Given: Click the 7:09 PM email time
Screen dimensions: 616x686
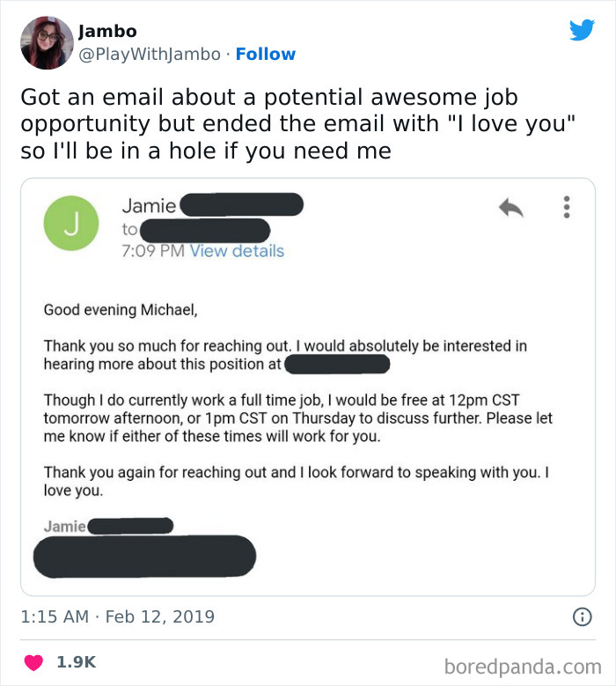Looking at the screenshot, I should (152, 251).
